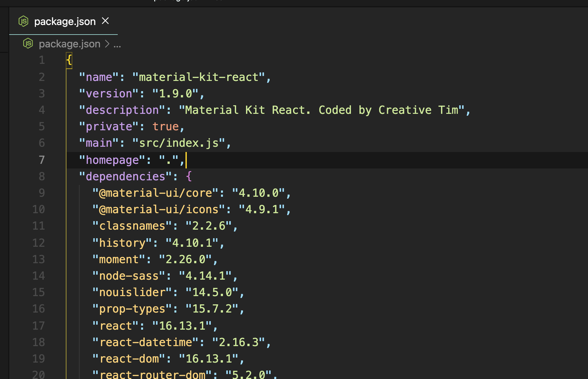Screen dimensions: 588x379
Task: Click the "1.9.0" version value
Action: click(x=175, y=93)
